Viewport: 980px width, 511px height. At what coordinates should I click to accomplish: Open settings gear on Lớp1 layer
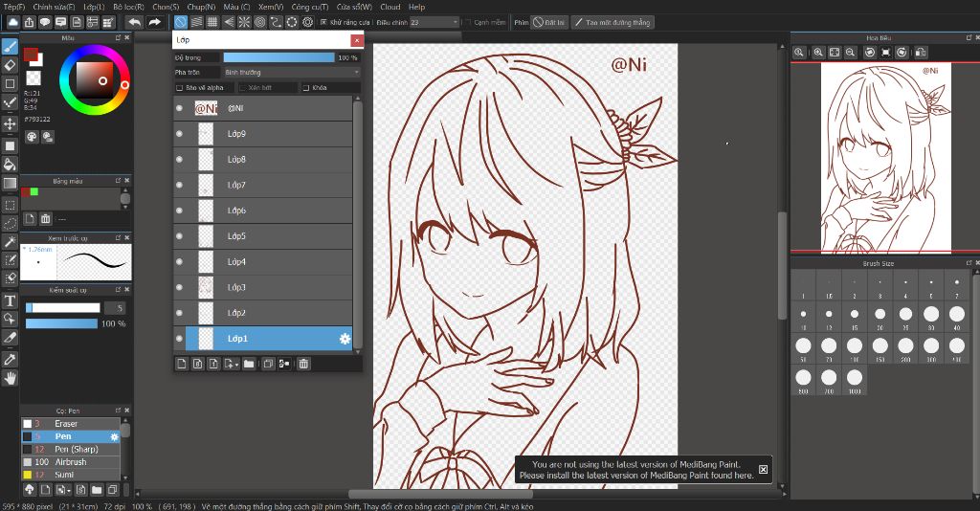point(345,339)
